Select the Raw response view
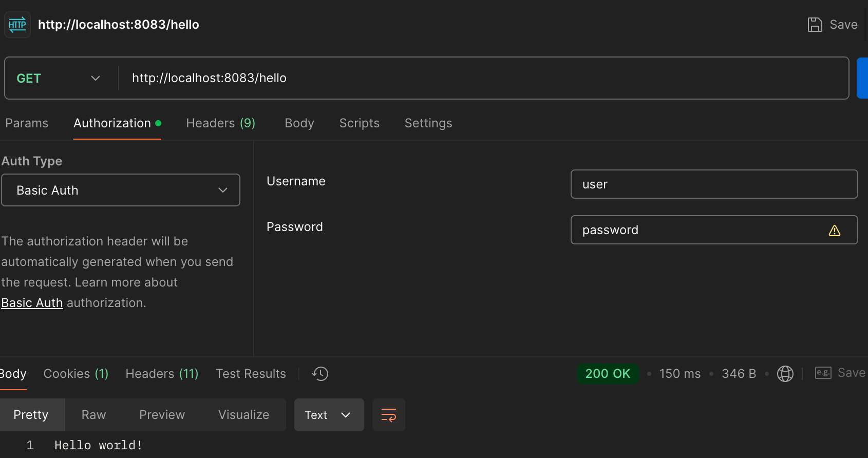The image size is (868, 458). point(93,415)
